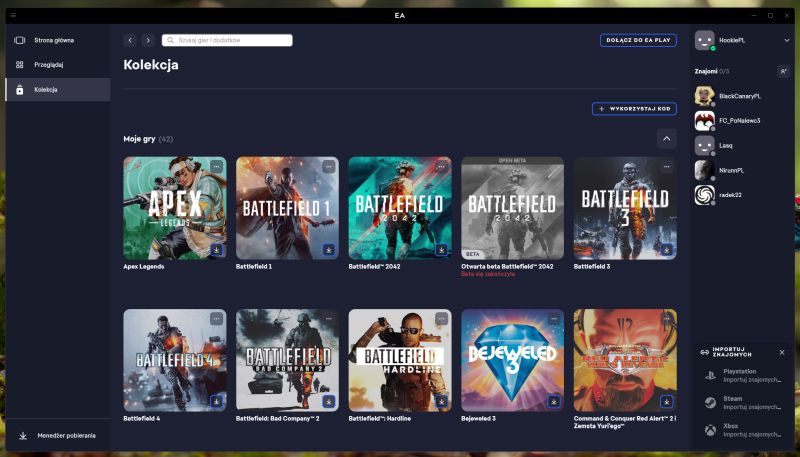Click the DOŁĄCZ DO EA PLAY button
Screen dimensions: 800x457
point(638,40)
